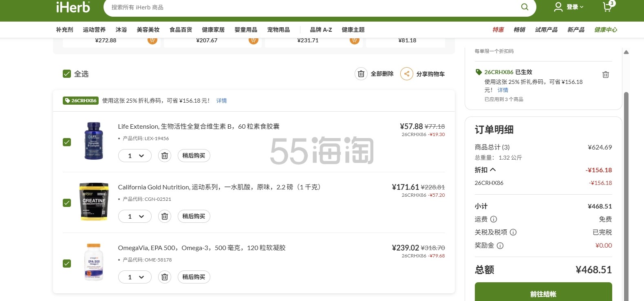
Task: Toggle the OmegaVia EPA 500 checkbox
Action: click(x=67, y=264)
